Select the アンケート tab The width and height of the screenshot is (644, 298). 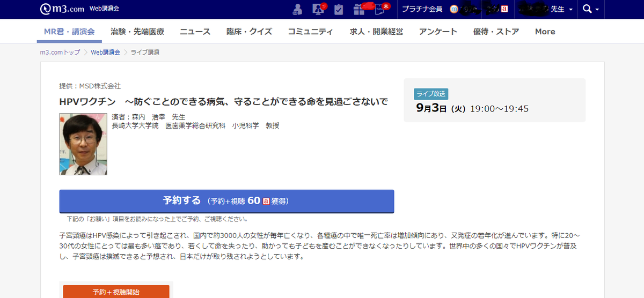[x=438, y=32]
